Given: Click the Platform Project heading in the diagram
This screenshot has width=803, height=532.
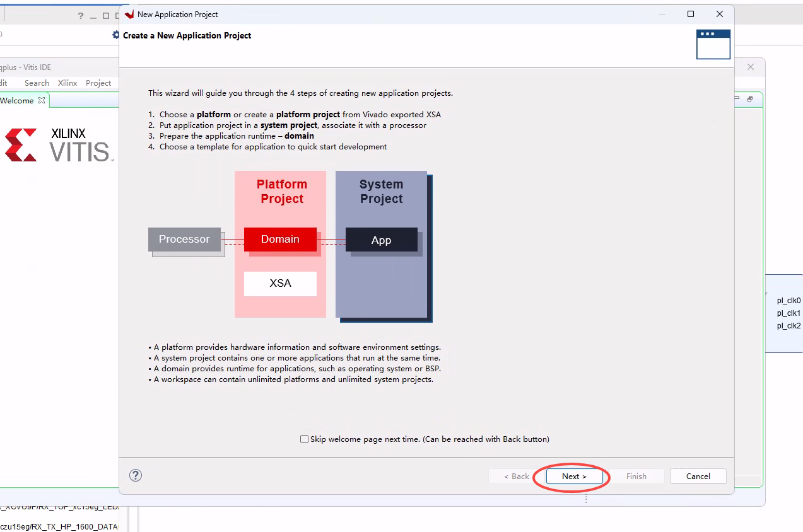Looking at the screenshot, I should [282, 192].
